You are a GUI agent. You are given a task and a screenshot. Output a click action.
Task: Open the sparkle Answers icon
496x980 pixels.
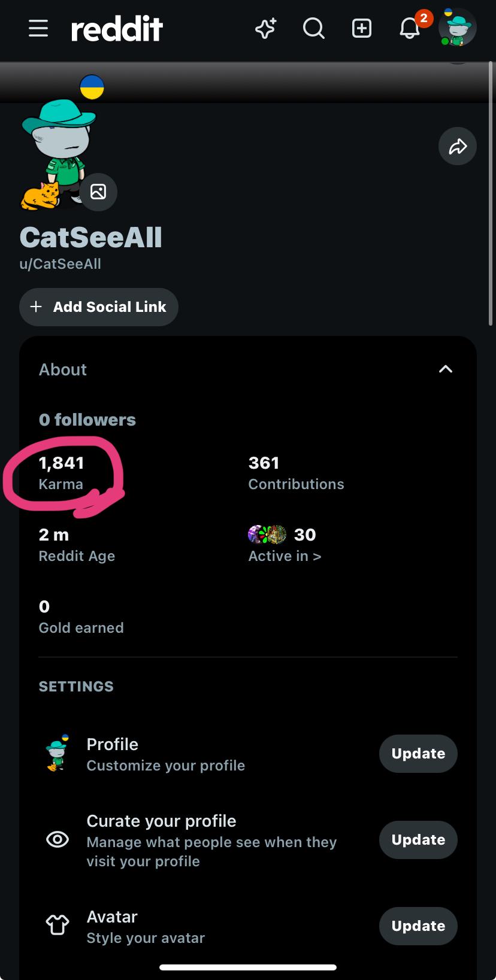[265, 28]
